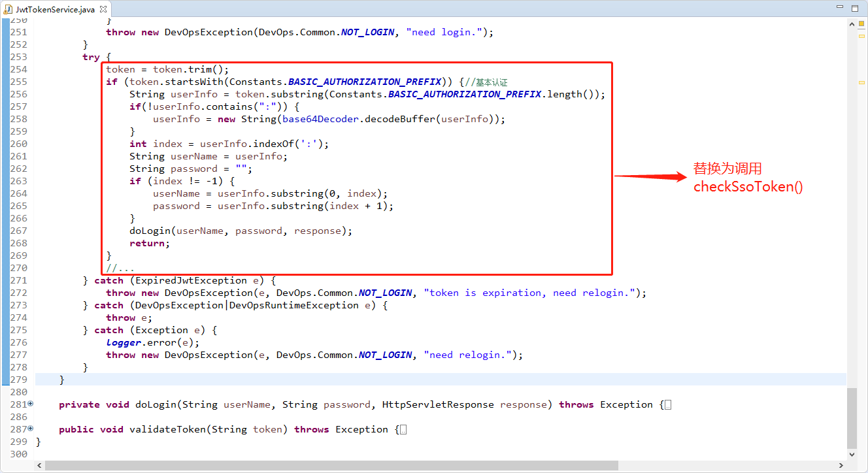Viewport: 868px width, 473px height.
Task: Click the vertical scrollbar up arrow
Action: tap(851, 23)
